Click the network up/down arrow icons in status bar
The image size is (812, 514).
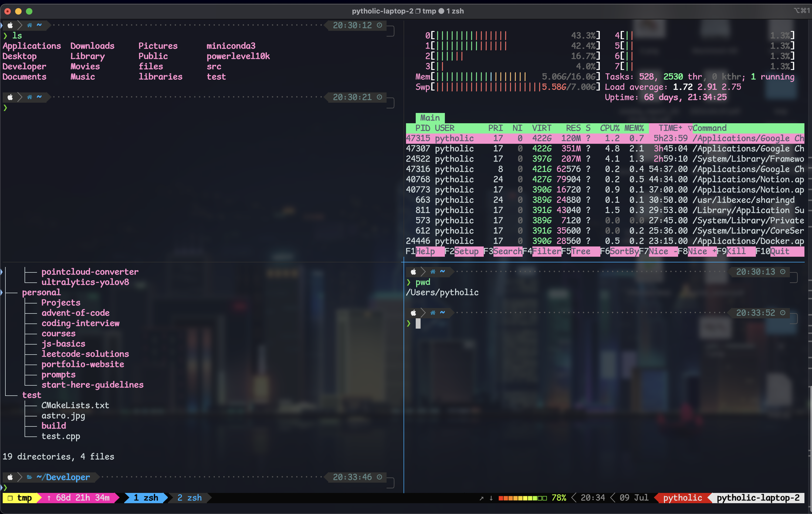[486, 498]
